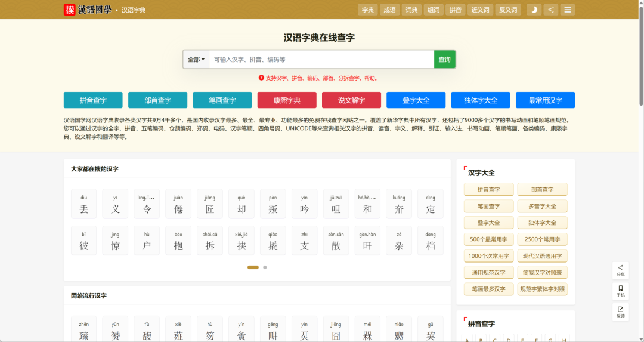This screenshot has width=644, height=342.
Task: Open 多音字大全 link in sidebar
Action: click(542, 206)
